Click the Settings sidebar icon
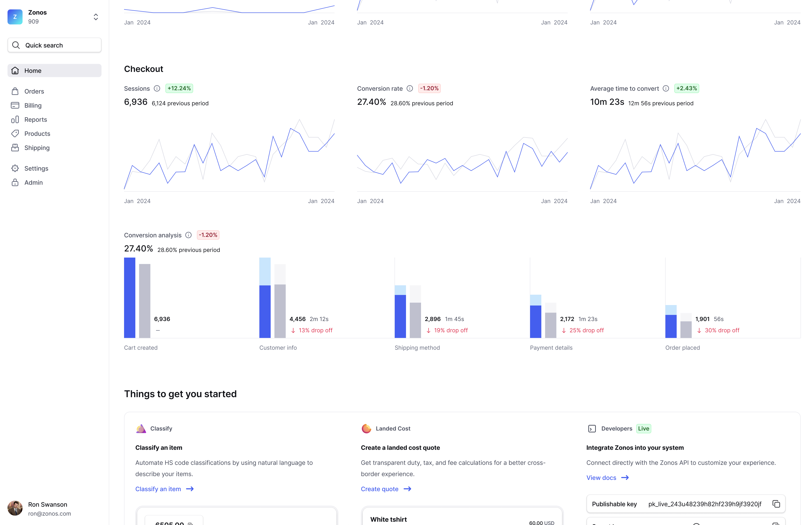The height and width of the screenshot is (525, 812). 16,168
